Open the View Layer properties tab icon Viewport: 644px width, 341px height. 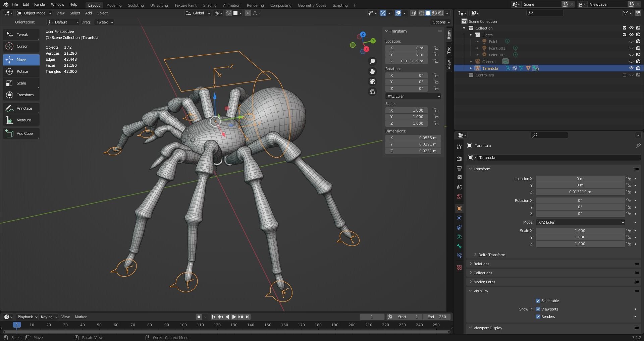[459, 177]
